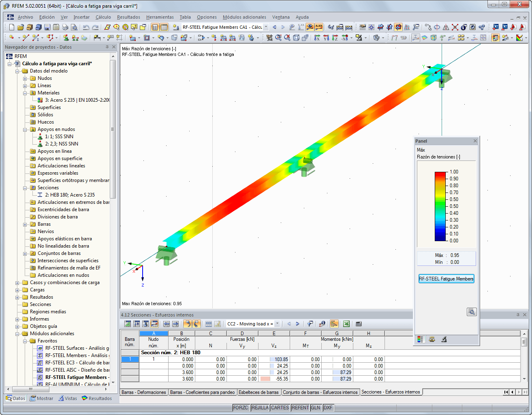Screen dimensions: 532x415
Task: Show view in Z direction
Action: [335, 38]
